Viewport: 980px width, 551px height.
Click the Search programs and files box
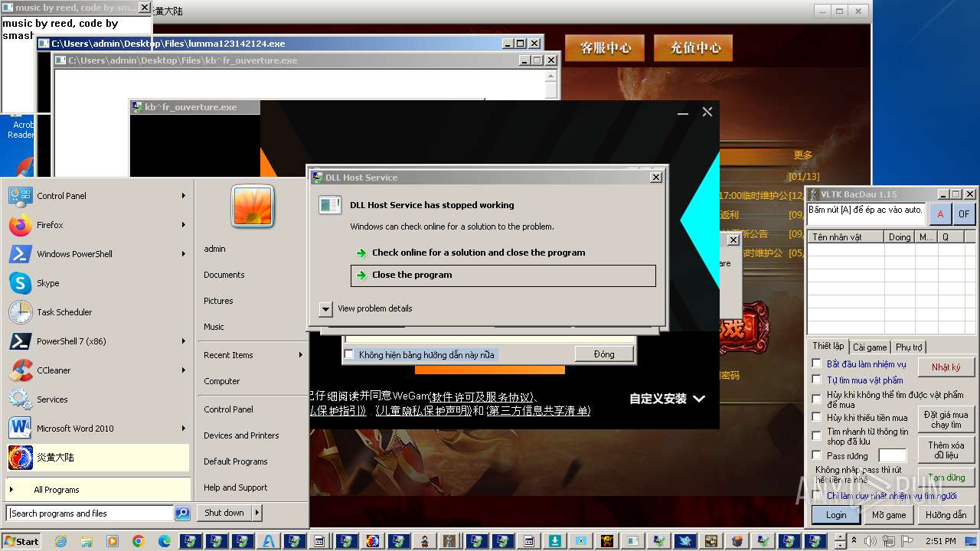[90, 514]
